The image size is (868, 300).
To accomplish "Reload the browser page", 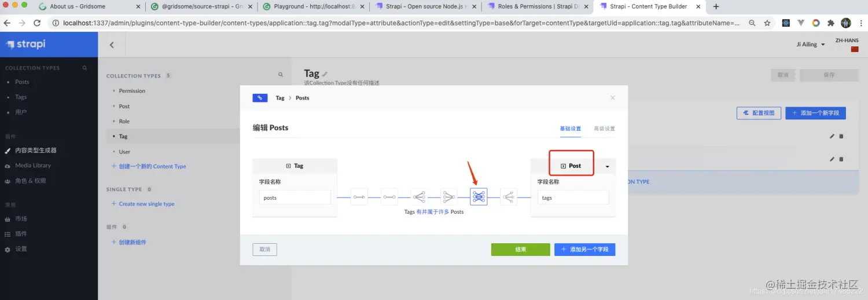I will tap(37, 23).
